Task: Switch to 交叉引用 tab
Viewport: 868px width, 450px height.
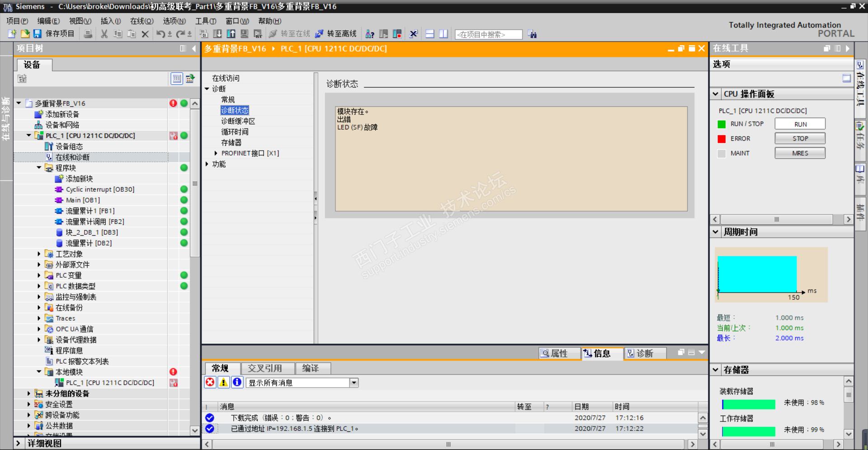Action: coord(268,368)
